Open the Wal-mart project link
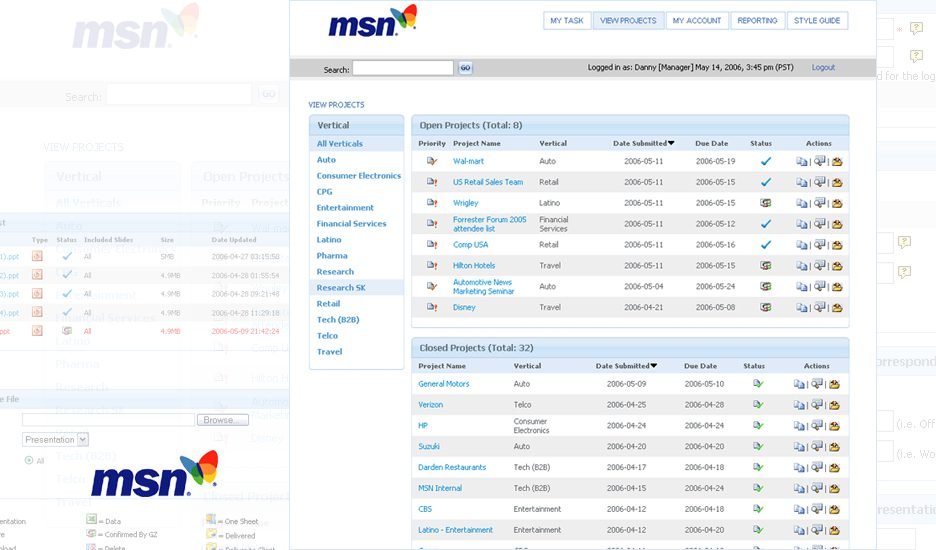The height and width of the screenshot is (550, 936). pos(468,161)
